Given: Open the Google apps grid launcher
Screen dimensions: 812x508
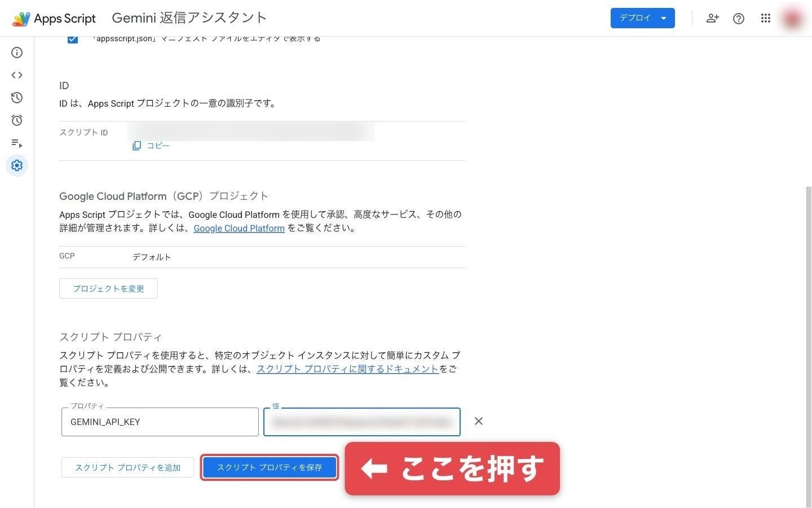Looking at the screenshot, I should point(765,18).
